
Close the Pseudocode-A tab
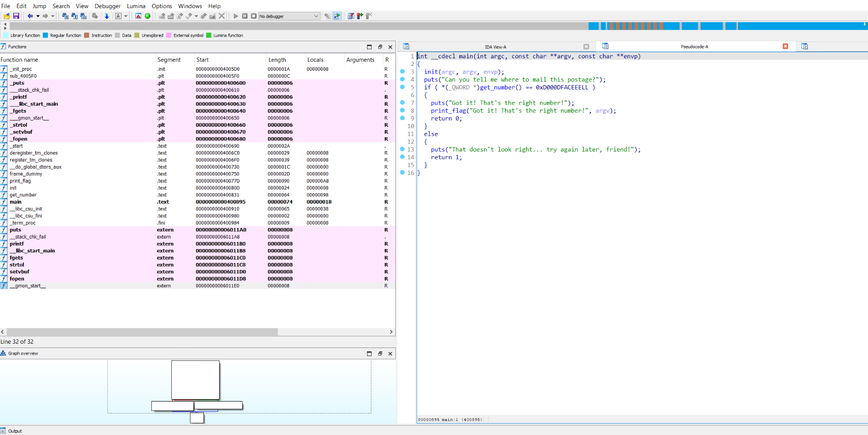click(x=785, y=46)
